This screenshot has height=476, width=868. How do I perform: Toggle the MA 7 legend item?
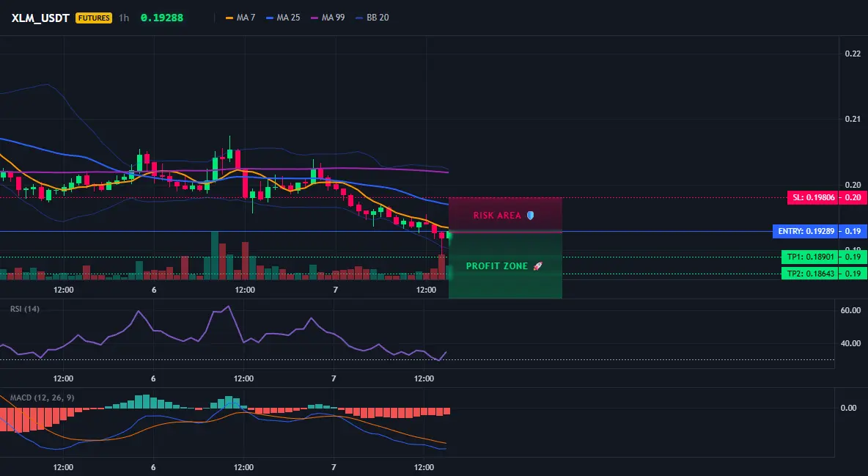point(240,18)
